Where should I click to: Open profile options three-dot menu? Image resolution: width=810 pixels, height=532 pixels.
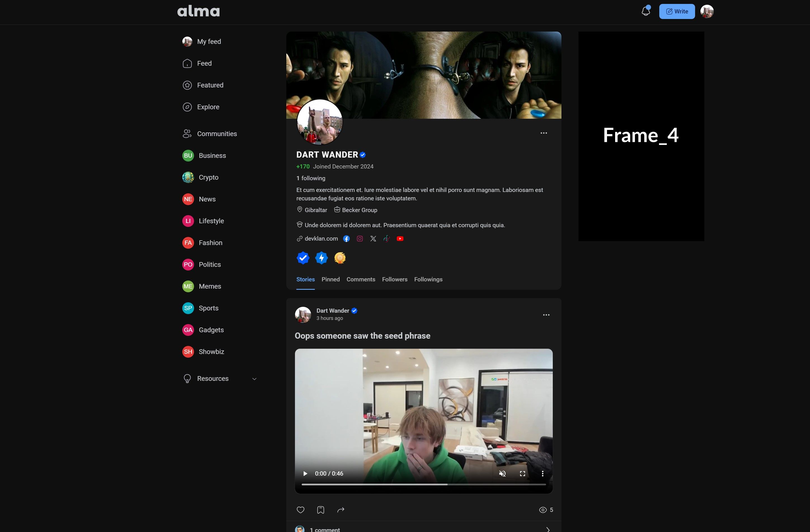(544, 133)
